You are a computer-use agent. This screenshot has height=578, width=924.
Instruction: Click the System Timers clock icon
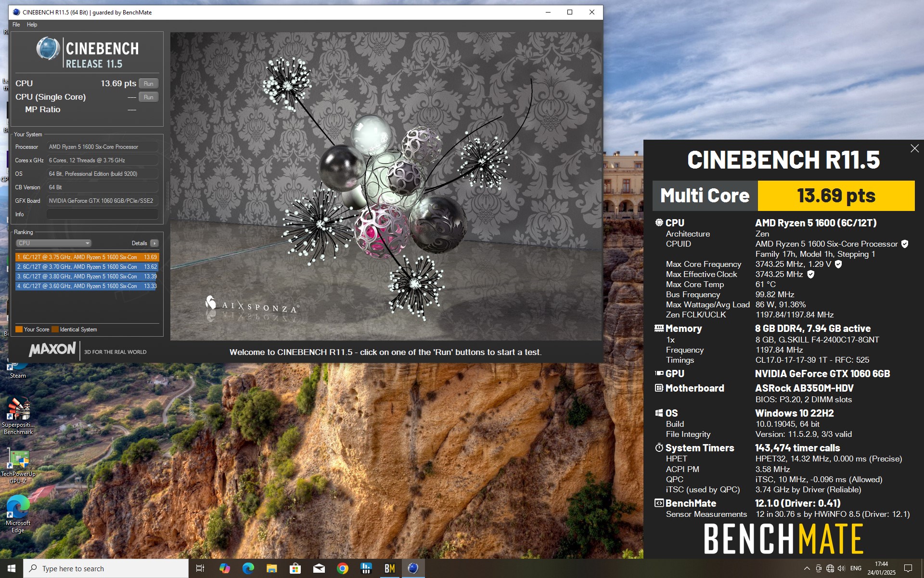[x=659, y=447]
